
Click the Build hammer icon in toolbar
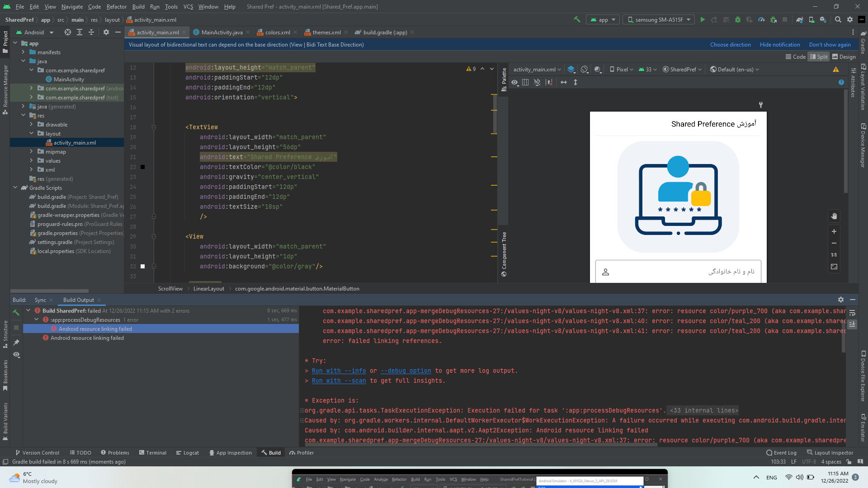[x=576, y=20]
